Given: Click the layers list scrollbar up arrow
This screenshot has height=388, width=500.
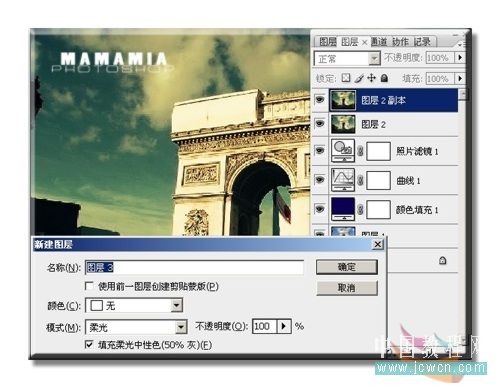Looking at the screenshot, I should [462, 94].
